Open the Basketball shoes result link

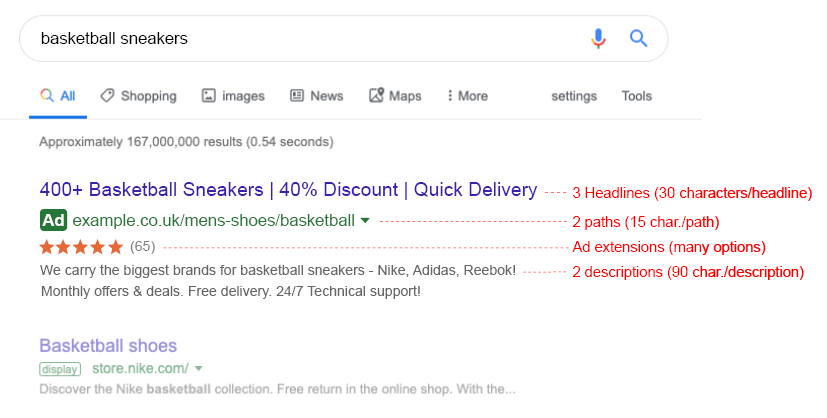[108, 346]
